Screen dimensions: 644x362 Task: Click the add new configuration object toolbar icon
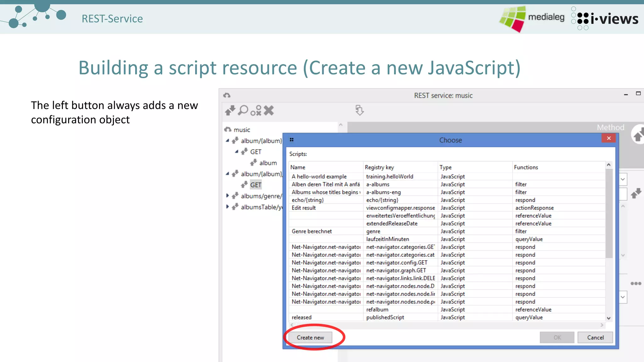[x=230, y=111]
